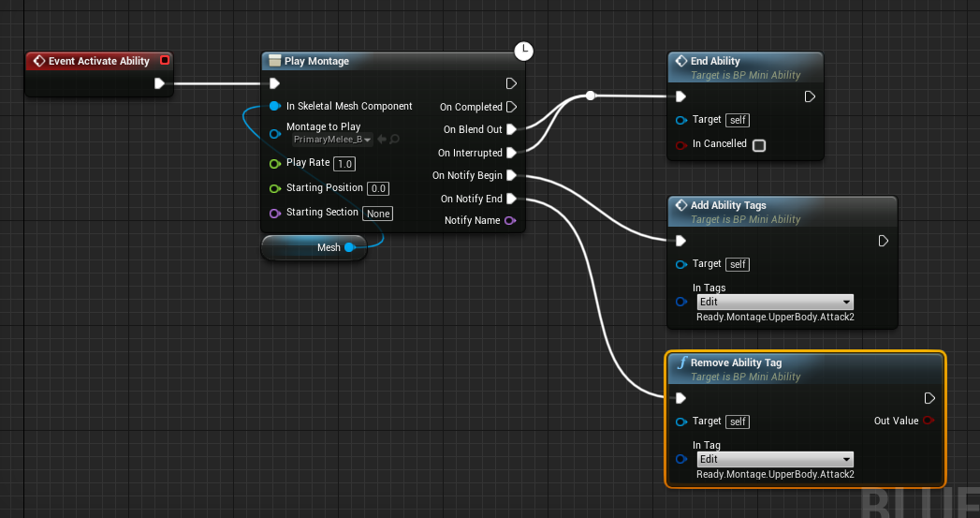Select the Play Montage node title
This screenshot has height=518, width=980.
(x=316, y=61)
